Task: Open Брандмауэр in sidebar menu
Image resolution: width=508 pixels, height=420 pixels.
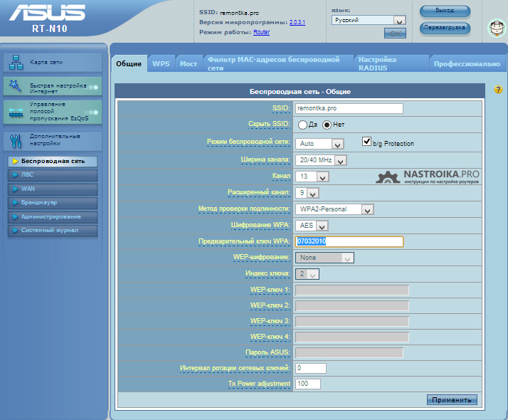Action: click(x=53, y=203)
